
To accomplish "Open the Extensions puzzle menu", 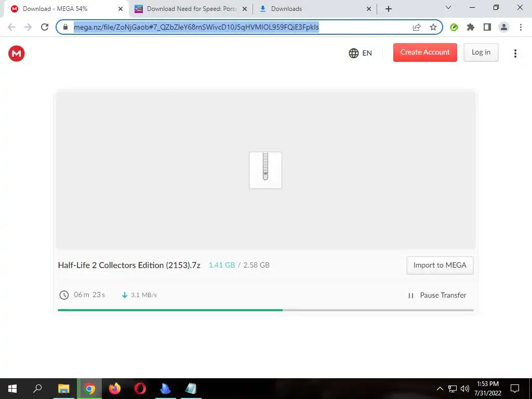I will pyautogui.click(x=471, y=27).
